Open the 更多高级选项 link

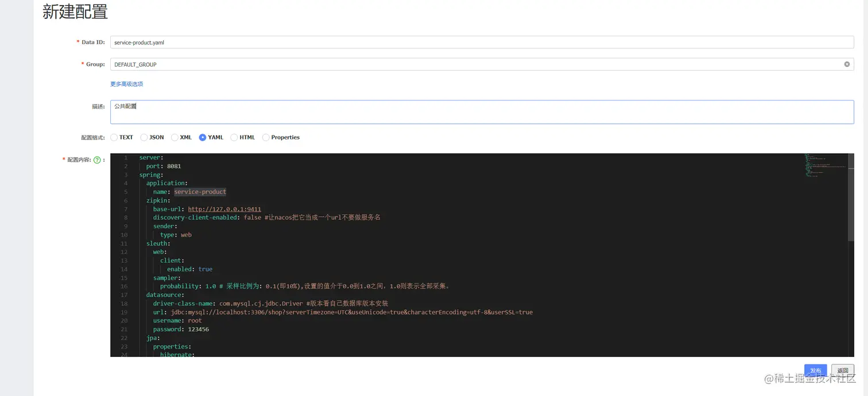click(126, 84)
